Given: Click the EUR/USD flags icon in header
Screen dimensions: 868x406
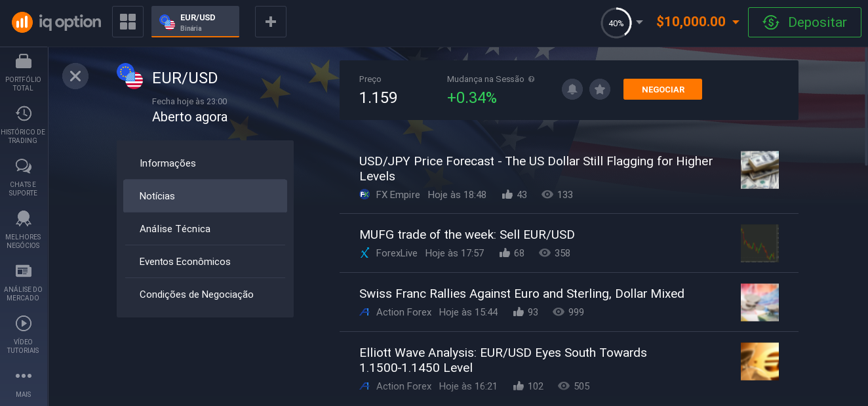Looking at the screenshot, I should 130,76.
